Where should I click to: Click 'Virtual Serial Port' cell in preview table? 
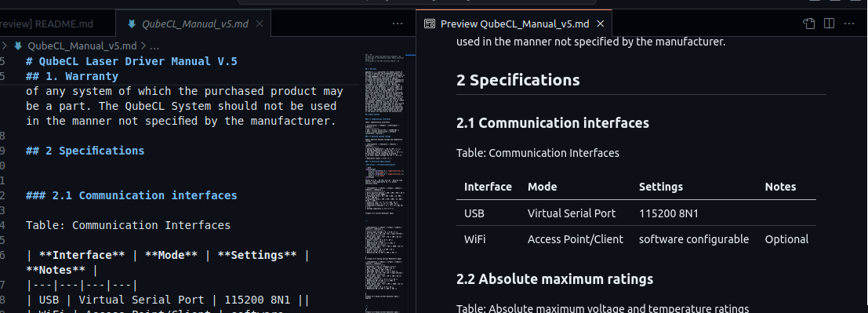(572, 213)
